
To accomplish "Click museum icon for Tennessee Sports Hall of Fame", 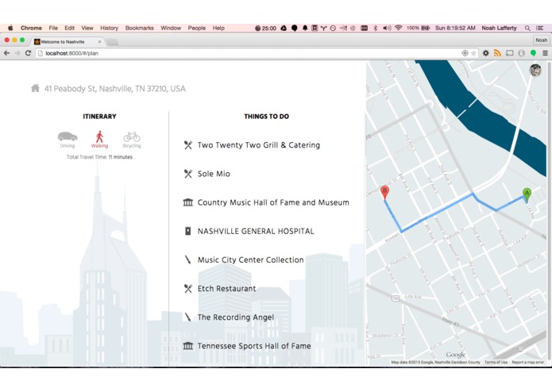I will pos(188,346).
